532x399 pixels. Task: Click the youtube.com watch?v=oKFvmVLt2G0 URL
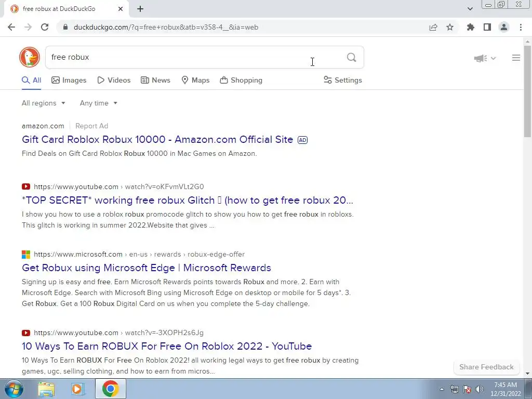click(x=119, y=187)
